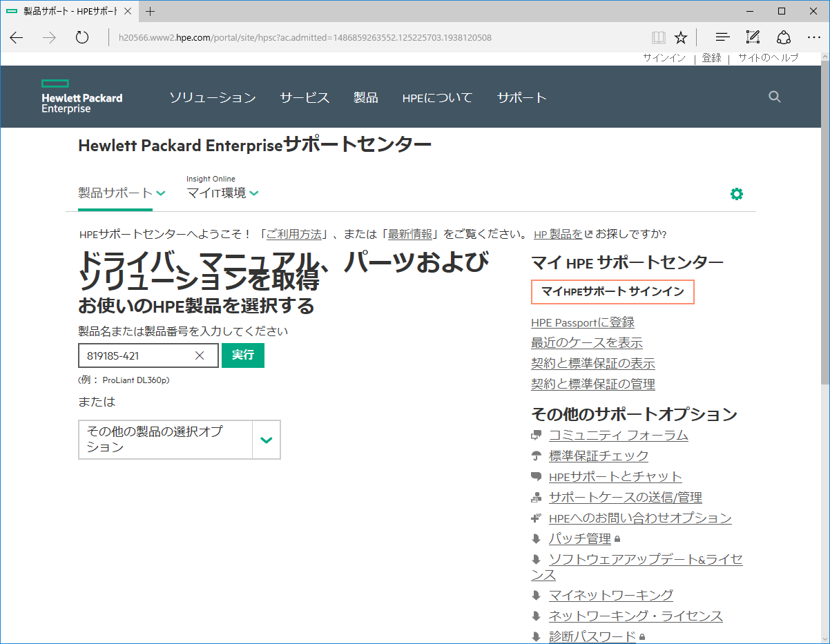Open the site search magnifier

tap(775, 97)
